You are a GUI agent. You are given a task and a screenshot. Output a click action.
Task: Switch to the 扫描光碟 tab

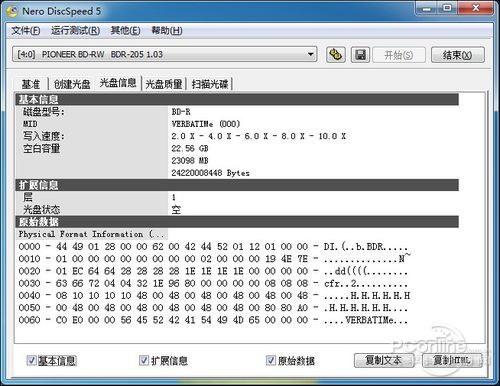210,84
